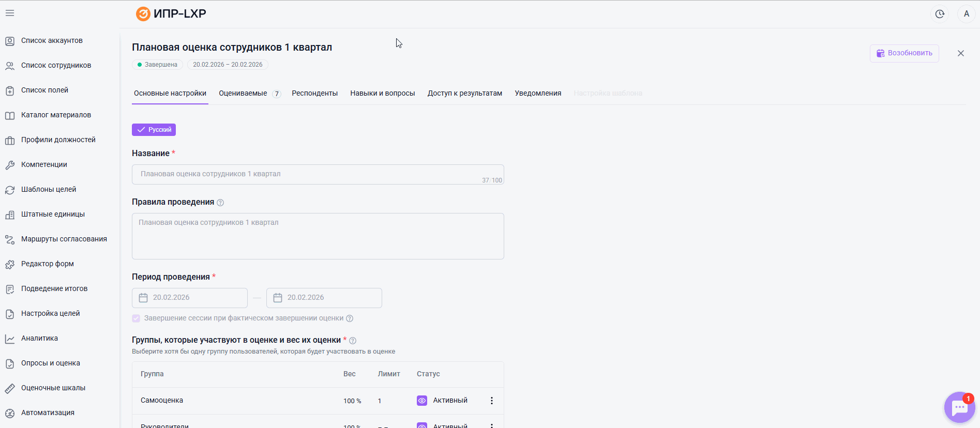
Task: Click help icon beside session completion checkbox
Action: 350,318
